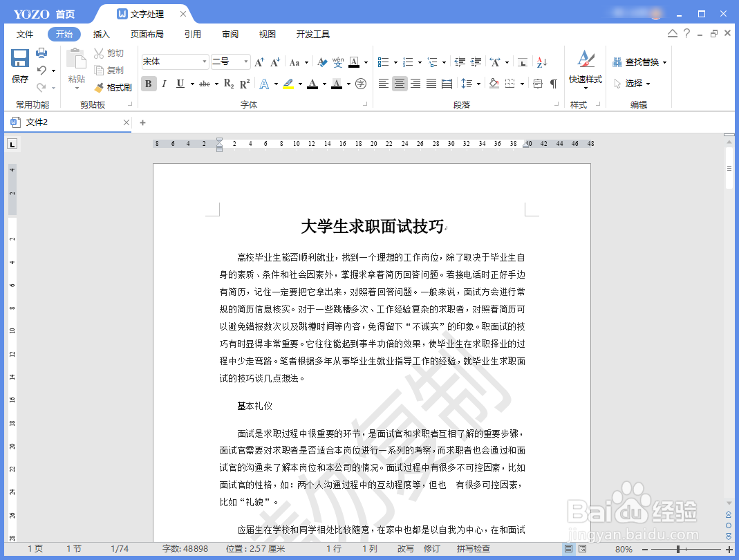Click the distributed alignment icon
The height and width of the screenshot is (560, 739).
pos(447,84)
